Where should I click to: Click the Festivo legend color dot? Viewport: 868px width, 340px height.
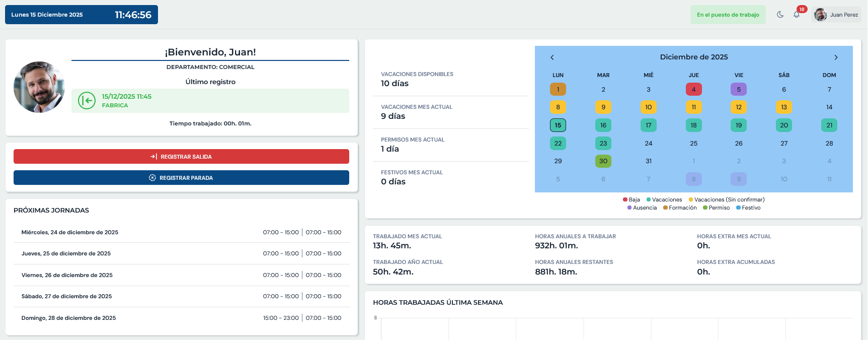click(738, 208)
